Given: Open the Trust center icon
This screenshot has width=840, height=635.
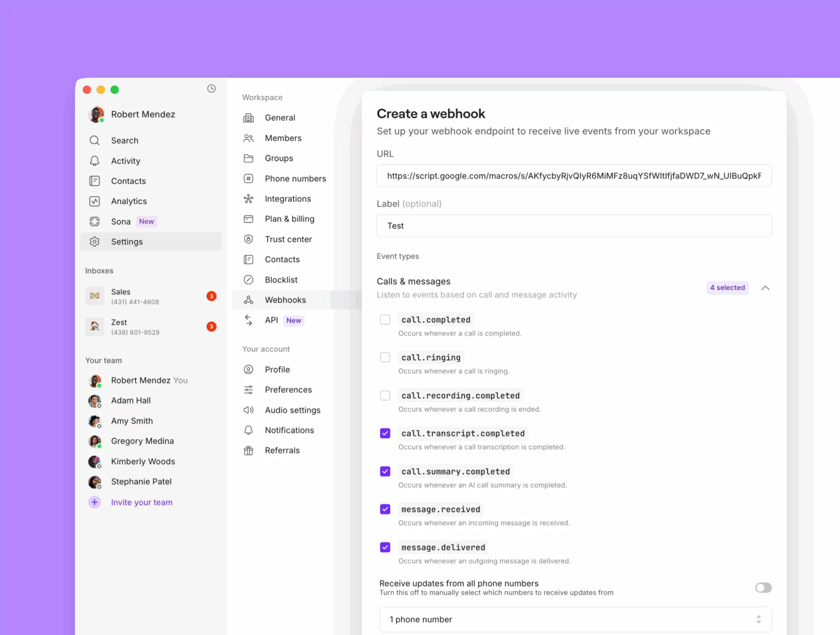Looking at the screenshot, I should pyautogui.click(x=249, y=239).
